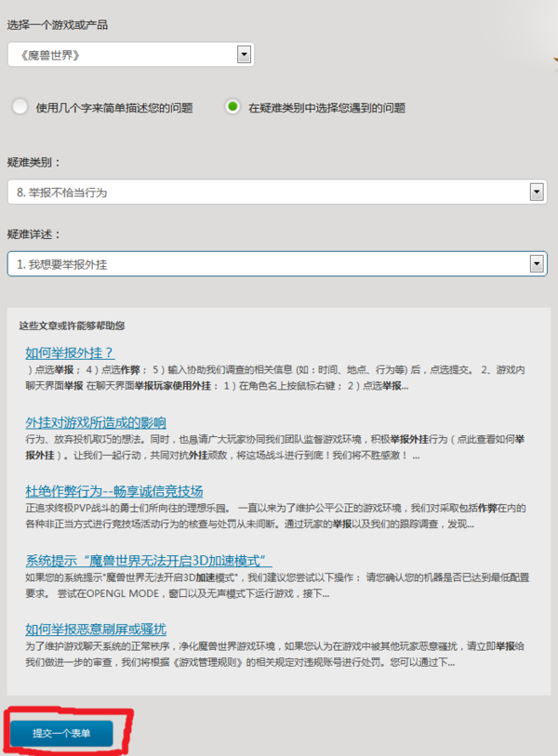Viewport: 558px width, 756px height.
Task: Click the 使用几个字来简单描述您的问题 label text
Action: coord(114,108)
